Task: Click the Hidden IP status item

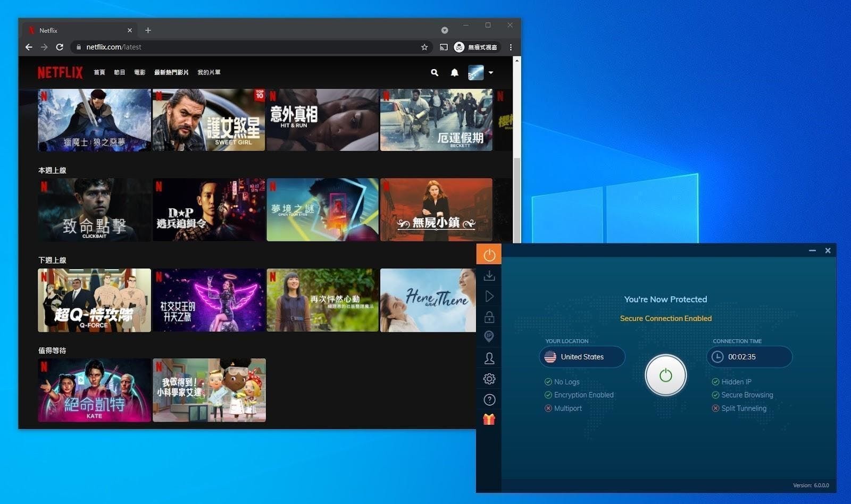Action: click(731, 382)
